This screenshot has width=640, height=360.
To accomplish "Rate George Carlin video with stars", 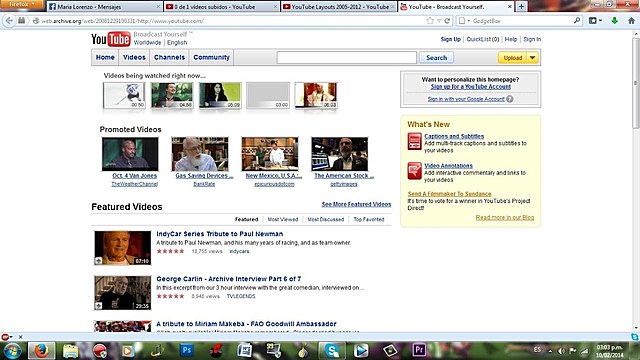I will 170,296.
